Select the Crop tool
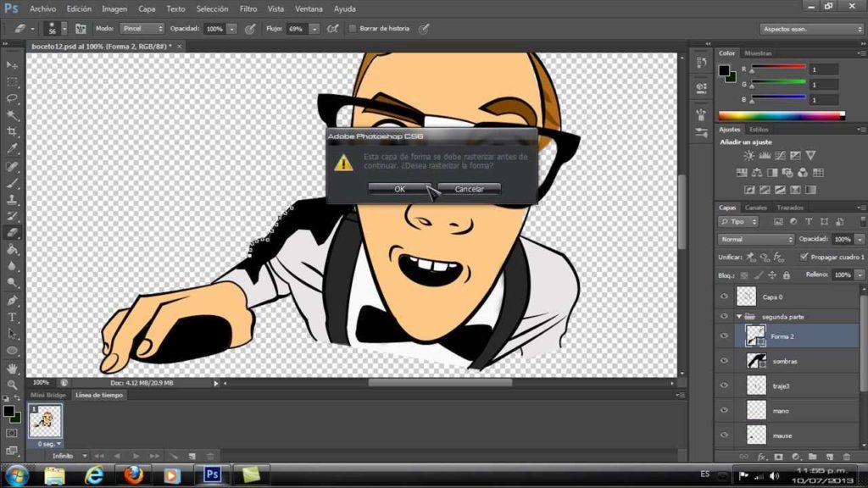Image resolution: width=868 pixels, height=488 pixels. coord(13,132)
